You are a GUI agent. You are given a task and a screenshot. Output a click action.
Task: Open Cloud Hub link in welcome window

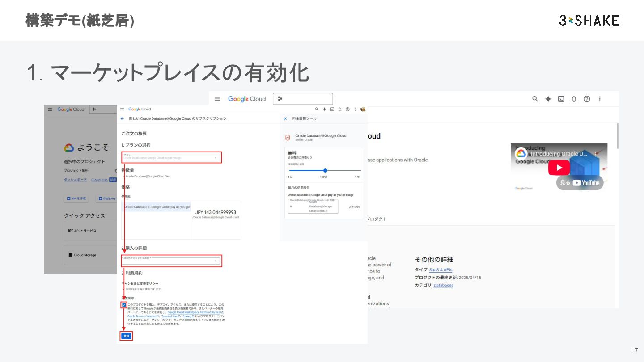[99, 180]
